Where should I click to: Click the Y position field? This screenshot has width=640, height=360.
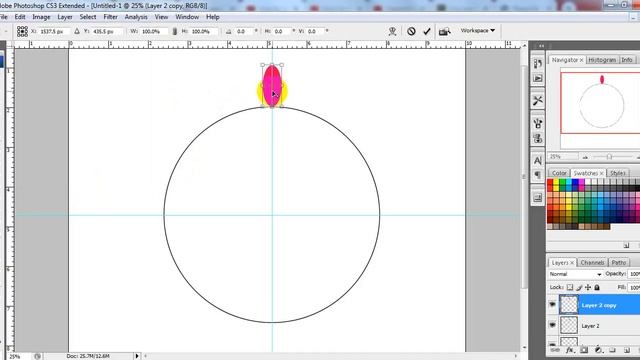(107, 31)
